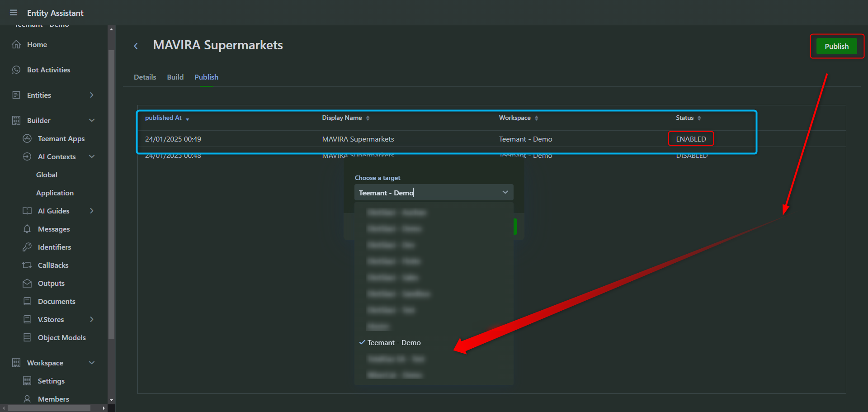
Task: Click the sidebar scroll down arrow
Action: pyautogui.click(x=111, y=400)
